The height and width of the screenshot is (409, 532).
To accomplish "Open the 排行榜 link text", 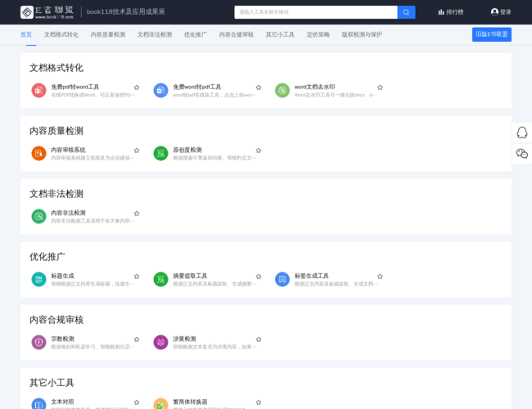I will (455, 12).
